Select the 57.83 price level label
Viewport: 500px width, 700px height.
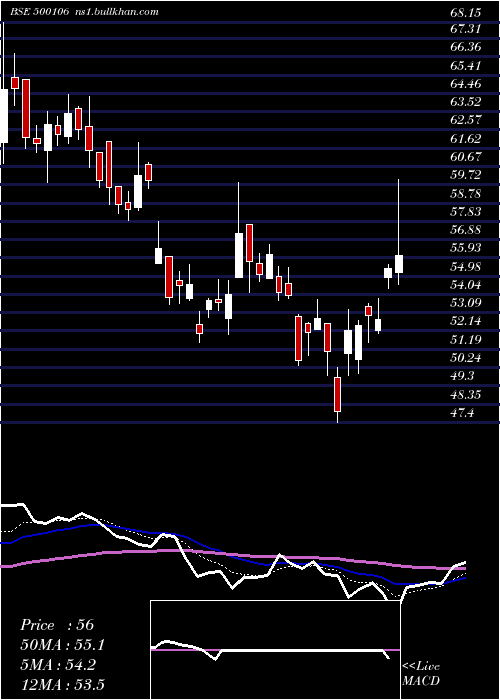coord(466,212)
